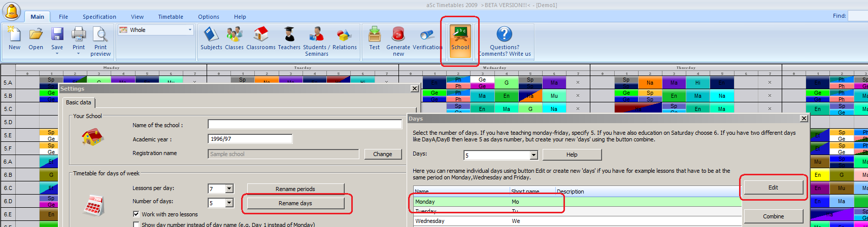This screenshot has width=868, height=227.
Task: Open the Classrooms icon
Action: (260, 39)
